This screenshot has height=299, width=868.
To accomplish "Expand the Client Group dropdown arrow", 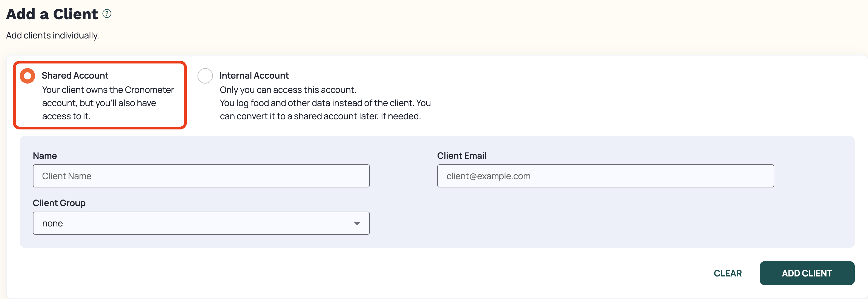I will pyautogui.click(x=357, y=223).
